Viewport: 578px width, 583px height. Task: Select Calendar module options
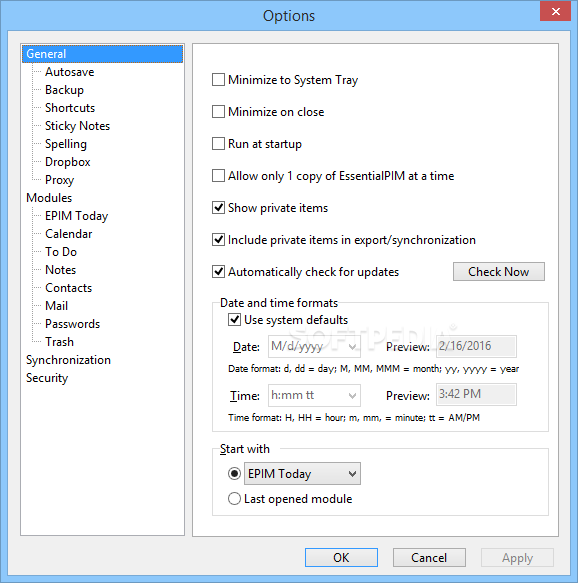tap(68, 234)
